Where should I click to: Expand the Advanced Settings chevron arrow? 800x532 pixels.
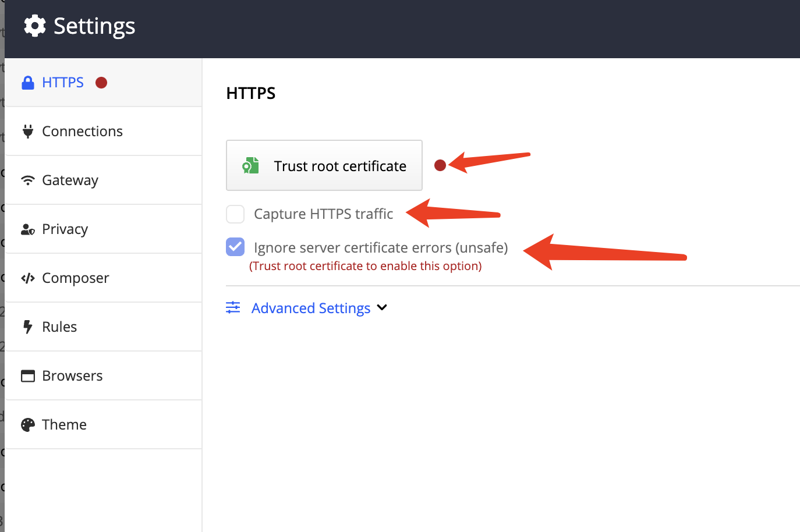(382, 307)
